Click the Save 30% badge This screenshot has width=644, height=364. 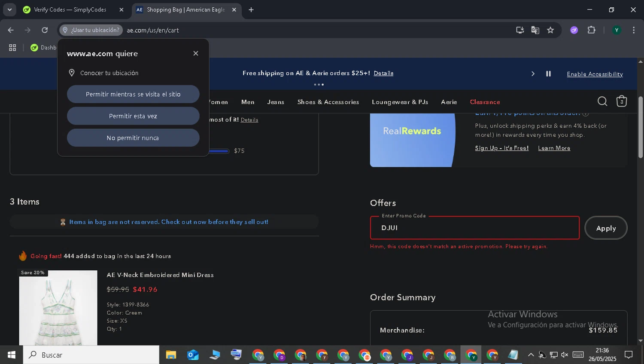click(x=33, y=273)
